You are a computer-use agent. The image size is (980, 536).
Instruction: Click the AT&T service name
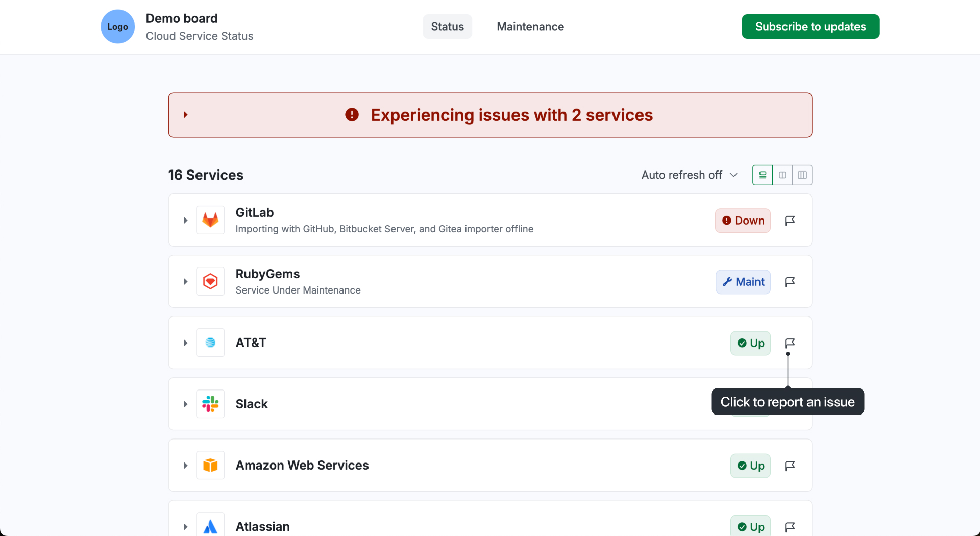tap(251, 343)
